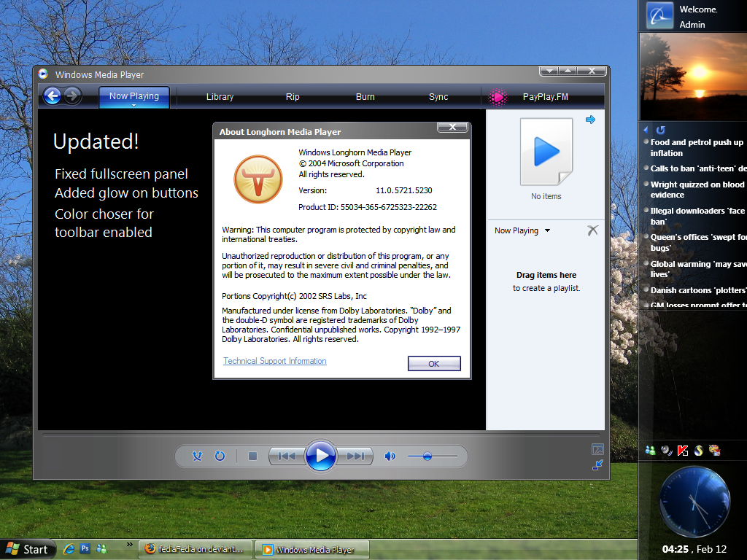Click the Windows Media Player taskbar button
Screen dimensions: 747x560
coord(312,550)
